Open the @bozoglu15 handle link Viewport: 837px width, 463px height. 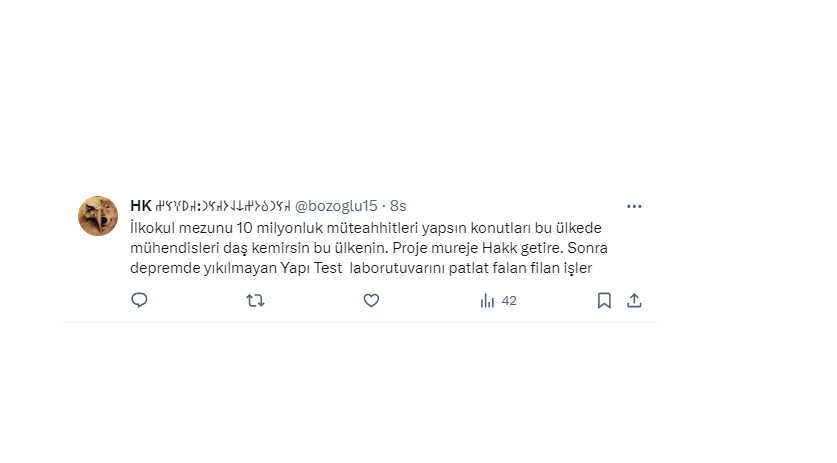336,206
